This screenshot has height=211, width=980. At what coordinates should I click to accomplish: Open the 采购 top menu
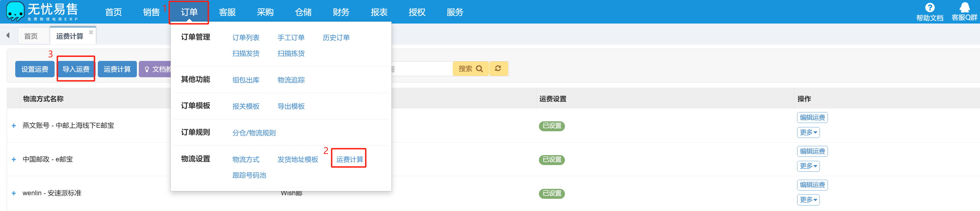click(265, 12)
